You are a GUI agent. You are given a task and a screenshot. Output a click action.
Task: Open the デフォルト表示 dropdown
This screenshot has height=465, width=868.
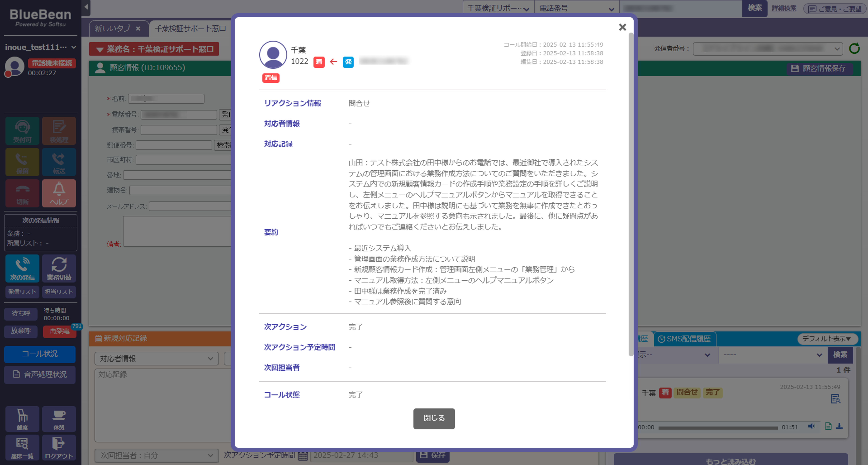[x=826, y=339]
